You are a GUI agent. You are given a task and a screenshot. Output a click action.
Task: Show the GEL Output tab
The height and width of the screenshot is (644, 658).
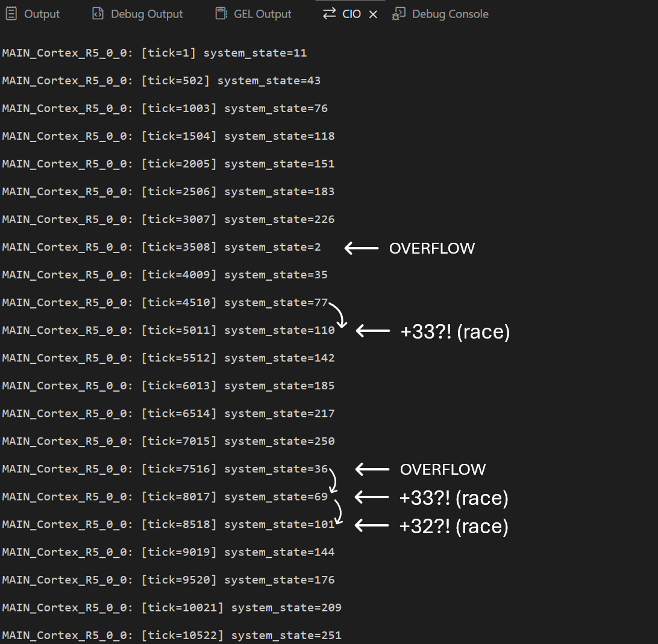(x=262, y=14)
